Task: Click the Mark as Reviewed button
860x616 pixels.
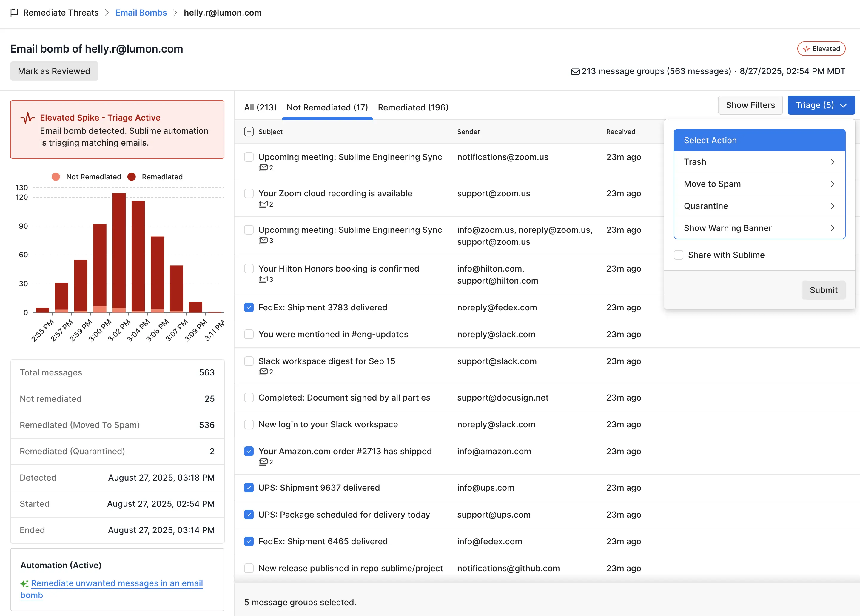Action: 54,71
